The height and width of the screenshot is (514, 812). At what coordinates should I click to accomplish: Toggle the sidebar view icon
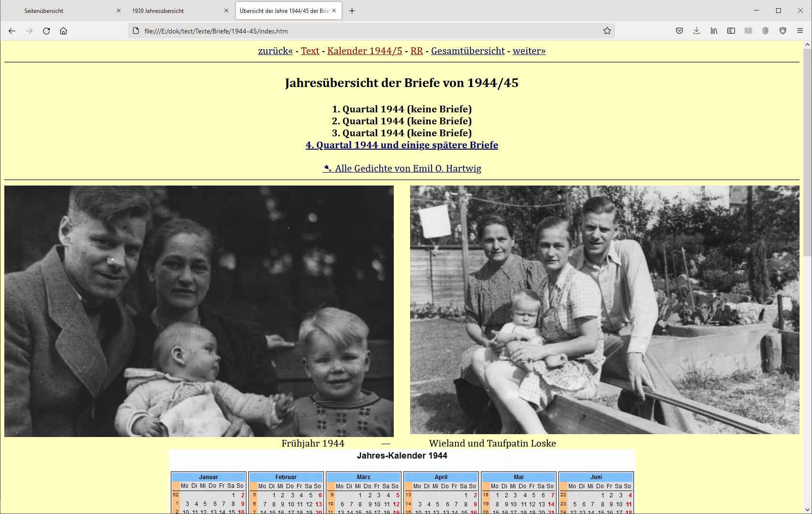pyautogui.click(x=731, y=31)
